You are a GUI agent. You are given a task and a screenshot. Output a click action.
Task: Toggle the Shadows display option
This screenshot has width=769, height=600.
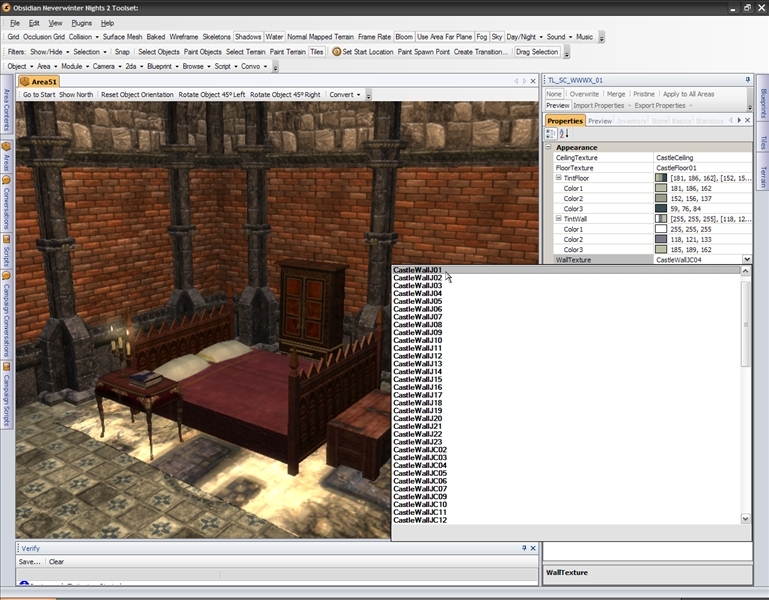(x=247, y=37)
